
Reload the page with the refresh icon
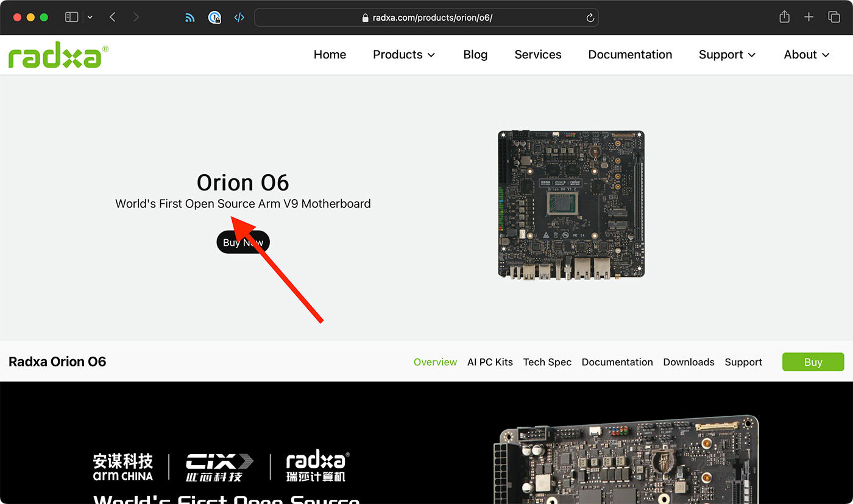[590, 18]
